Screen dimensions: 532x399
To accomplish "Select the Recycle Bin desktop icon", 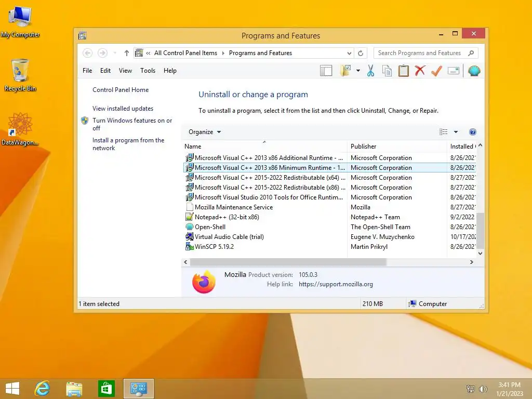I will point(20,75).
